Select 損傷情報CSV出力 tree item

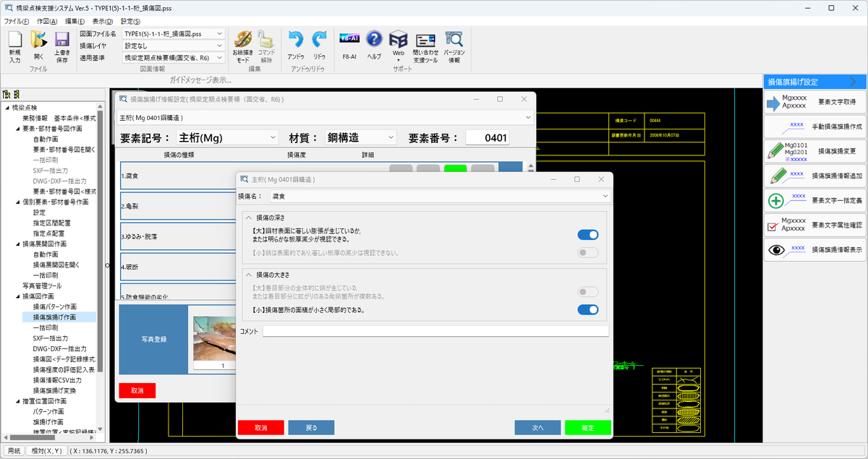(57, 379)
